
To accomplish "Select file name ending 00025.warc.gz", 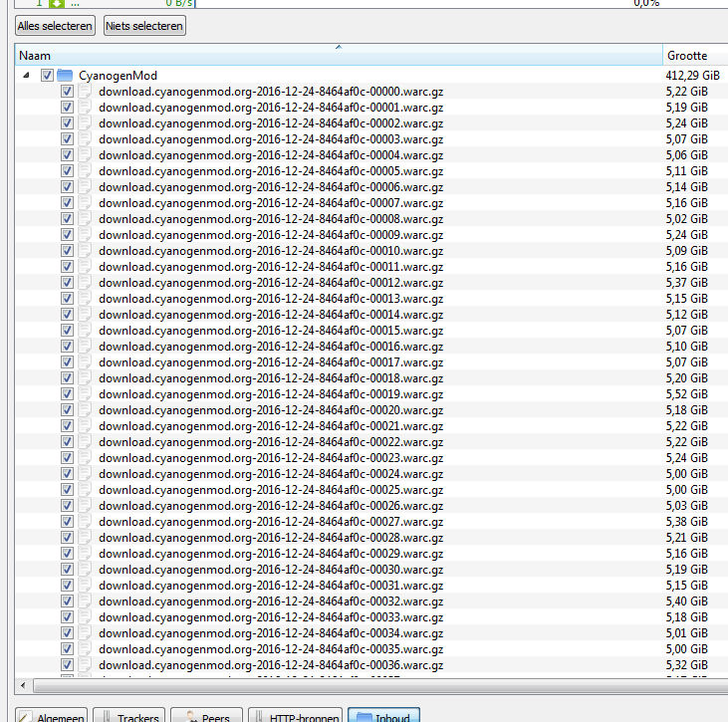I will click(271, 490).
